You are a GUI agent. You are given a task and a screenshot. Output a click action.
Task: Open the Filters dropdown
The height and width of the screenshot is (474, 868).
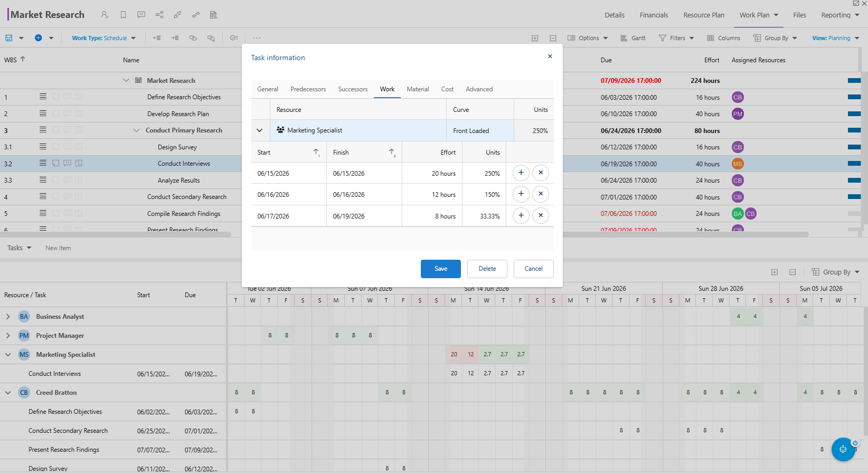pos(676,38)
